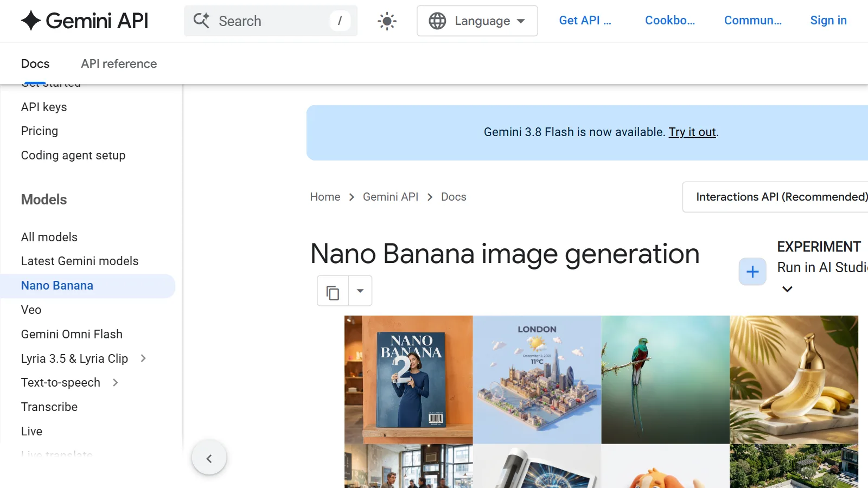Image resolution: width=868 pixels, height=488 pixels.
Task: Open API keys in the sidebar
Action: (x=44, y=107)
